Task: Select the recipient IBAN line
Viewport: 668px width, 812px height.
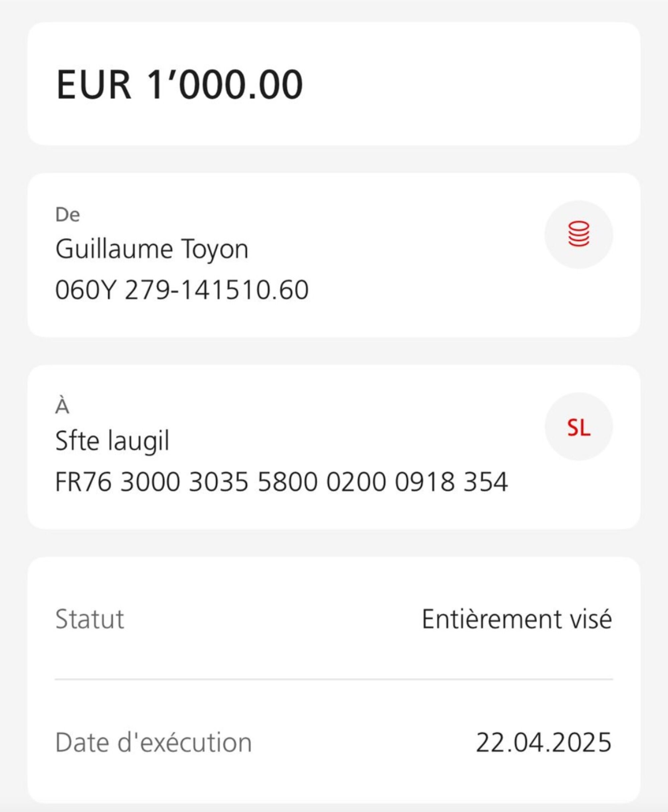Action: click(281, 482)
